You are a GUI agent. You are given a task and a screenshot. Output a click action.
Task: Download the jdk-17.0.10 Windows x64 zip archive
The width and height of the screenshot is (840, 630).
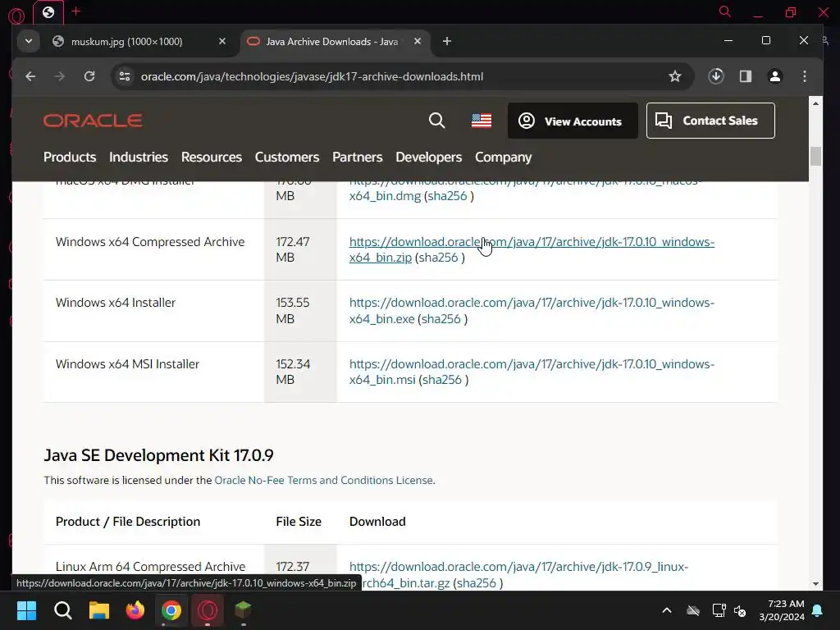[x=532, y=242]
